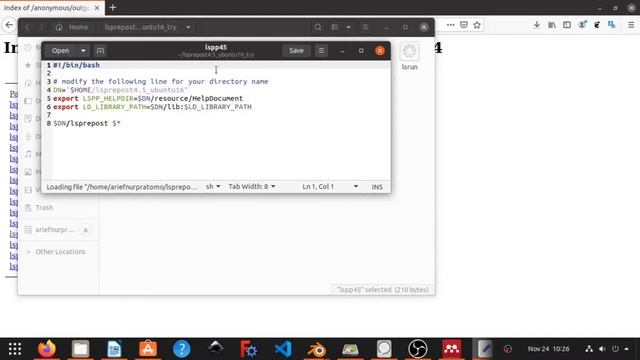The height and width of the screenshot is (360, 640).
Task: Toggle Firefox sidebar view
Action: [567, 25]
